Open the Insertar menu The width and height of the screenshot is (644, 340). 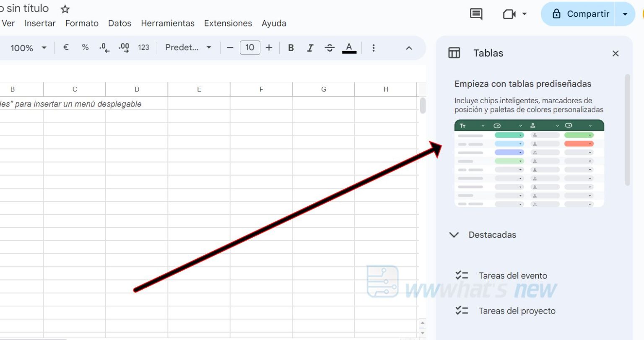40,23
